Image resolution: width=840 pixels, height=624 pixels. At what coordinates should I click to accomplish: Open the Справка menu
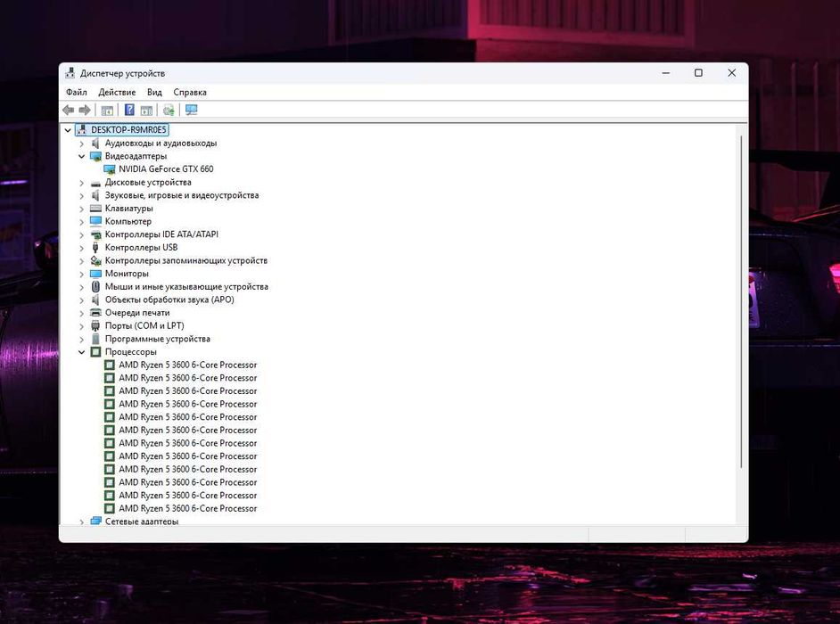point(190,92)
